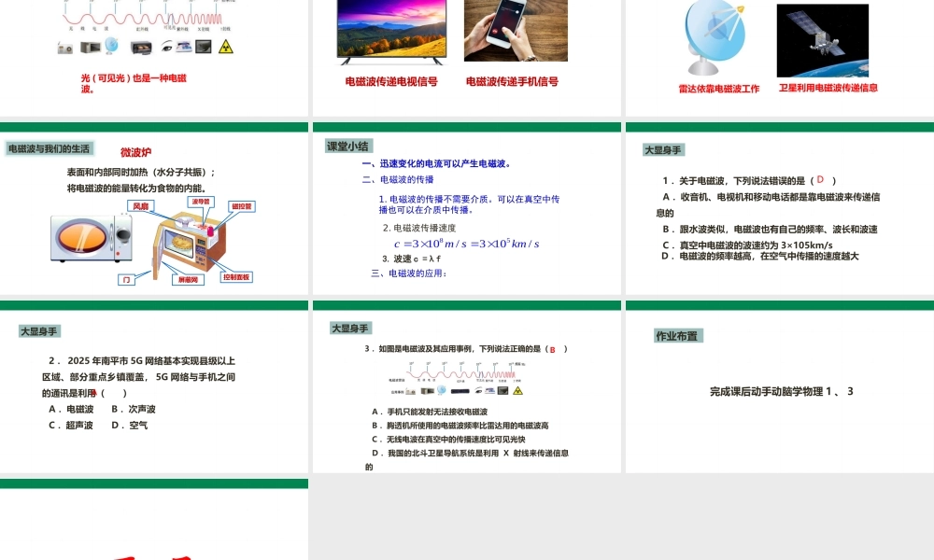Select the TV image captioned 电磁波传递电视信号

pyautogui.click(x=391, y=32)
